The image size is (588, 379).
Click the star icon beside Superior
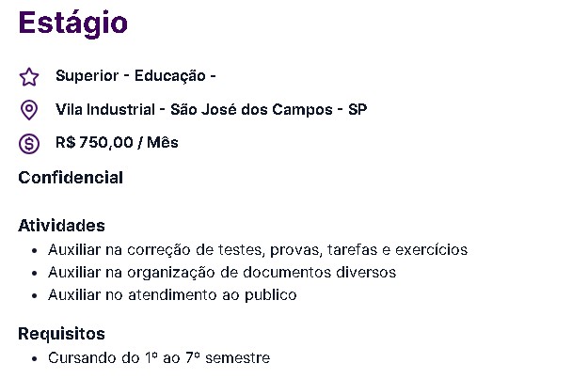(29, 77)
